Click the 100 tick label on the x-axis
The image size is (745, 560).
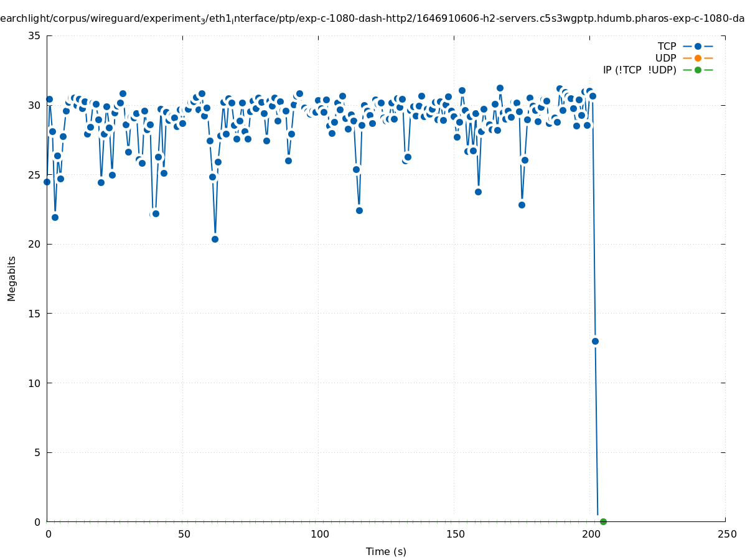(x=319, y=534)
